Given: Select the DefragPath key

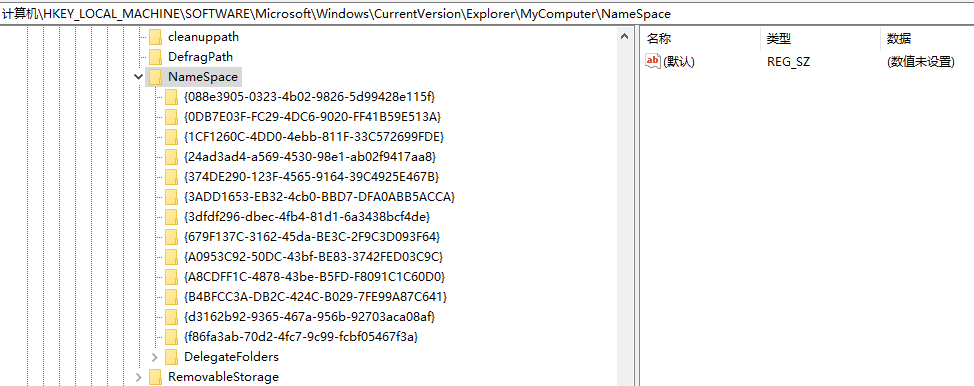Looking at the screenshot, I should coord(200,57).
